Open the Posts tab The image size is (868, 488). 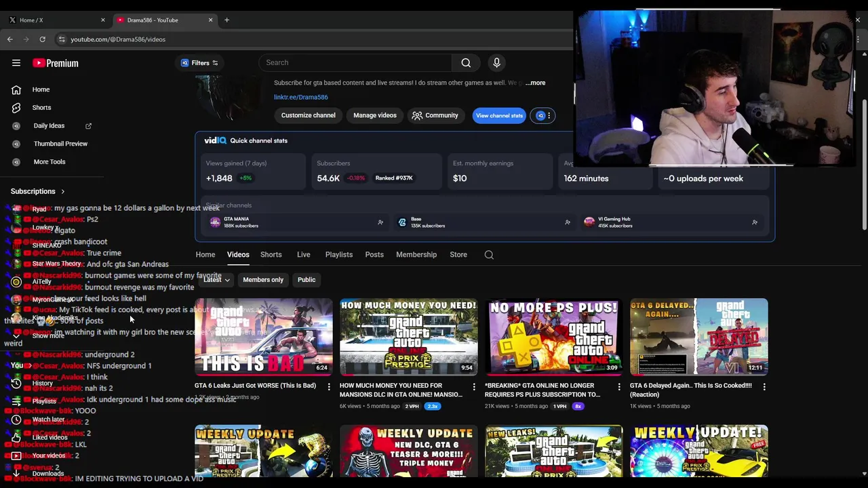point(374,255)
